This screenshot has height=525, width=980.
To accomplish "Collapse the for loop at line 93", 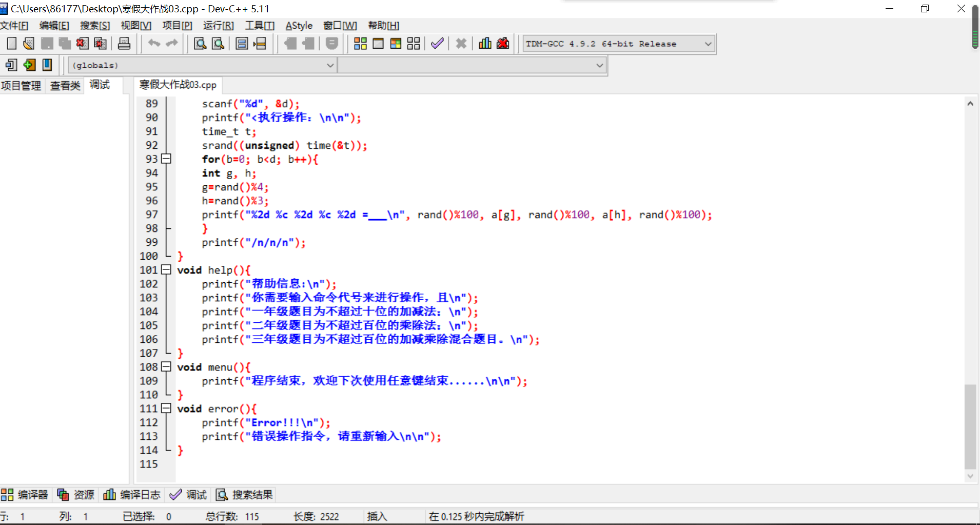I will click(166, 159).
